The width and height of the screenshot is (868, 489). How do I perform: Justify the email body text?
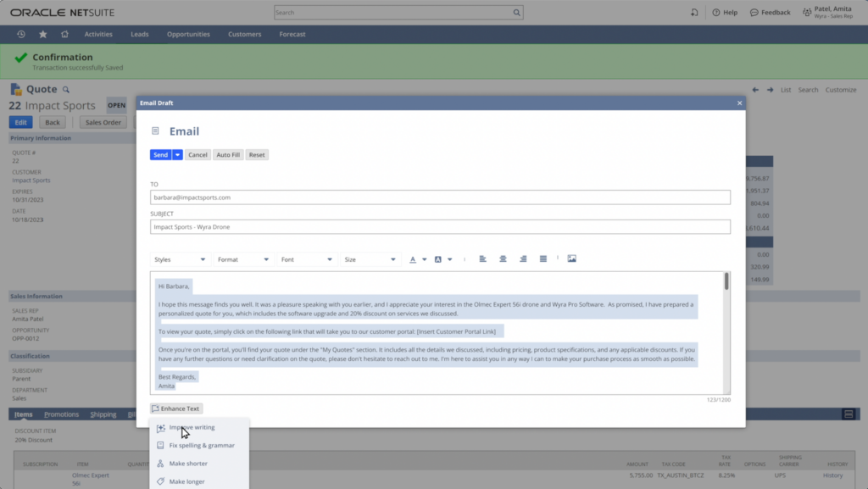(x=542, y=258)
